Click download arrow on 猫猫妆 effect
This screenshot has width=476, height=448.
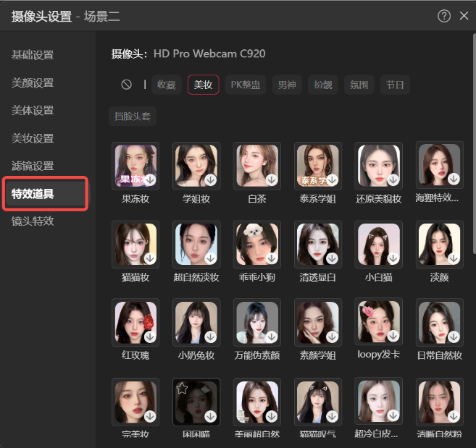149,258
